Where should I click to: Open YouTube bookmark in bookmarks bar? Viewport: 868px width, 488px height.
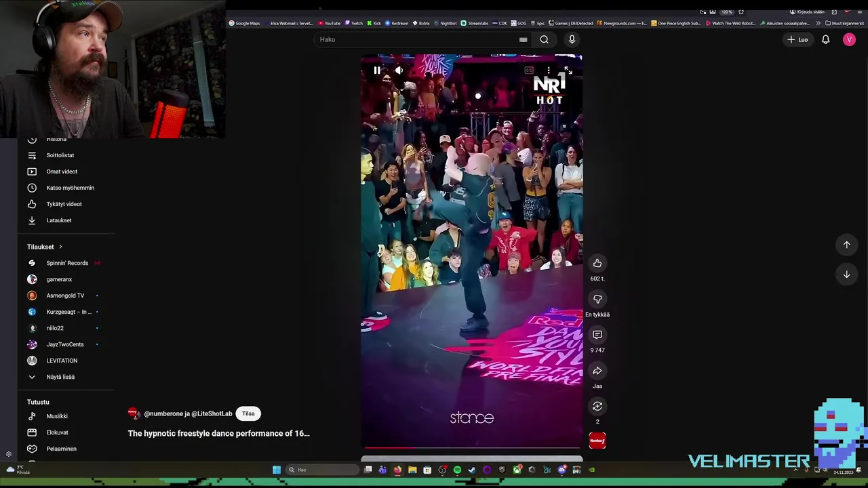[x=330, y=23]
